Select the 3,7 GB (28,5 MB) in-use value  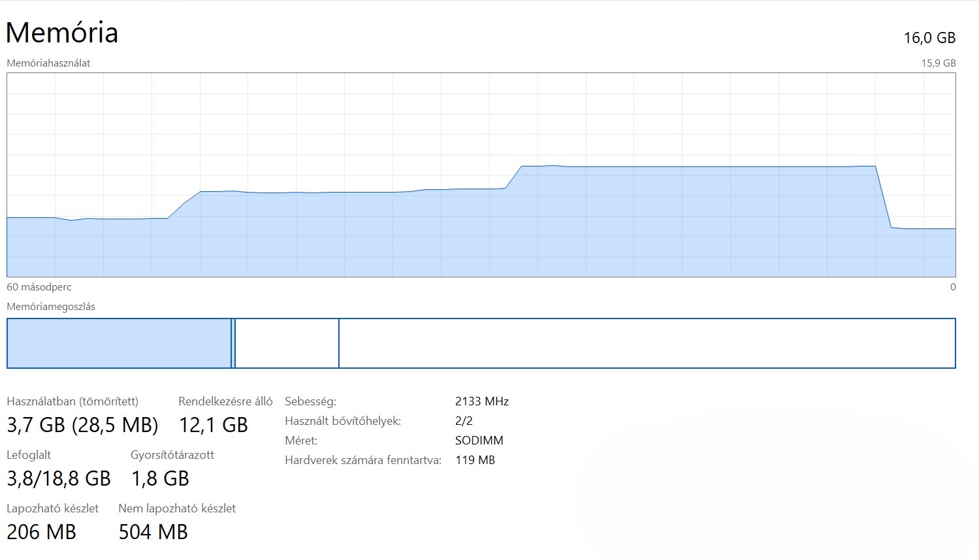[x=82, y=425]
